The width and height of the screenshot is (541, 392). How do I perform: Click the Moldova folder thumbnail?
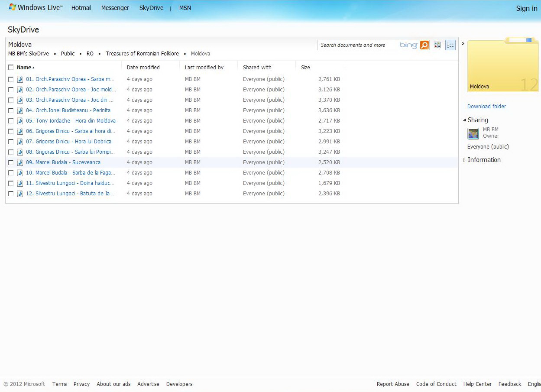click(503, 65)
